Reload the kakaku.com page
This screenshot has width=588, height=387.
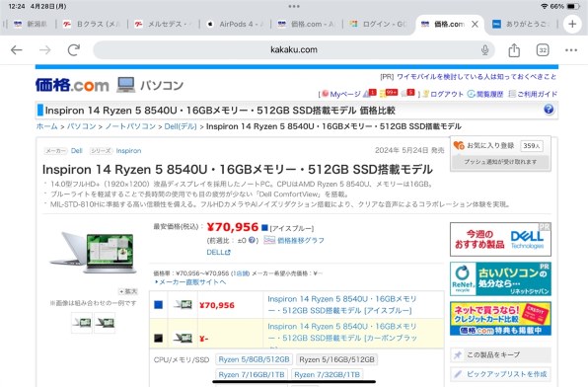pos(73,49)
